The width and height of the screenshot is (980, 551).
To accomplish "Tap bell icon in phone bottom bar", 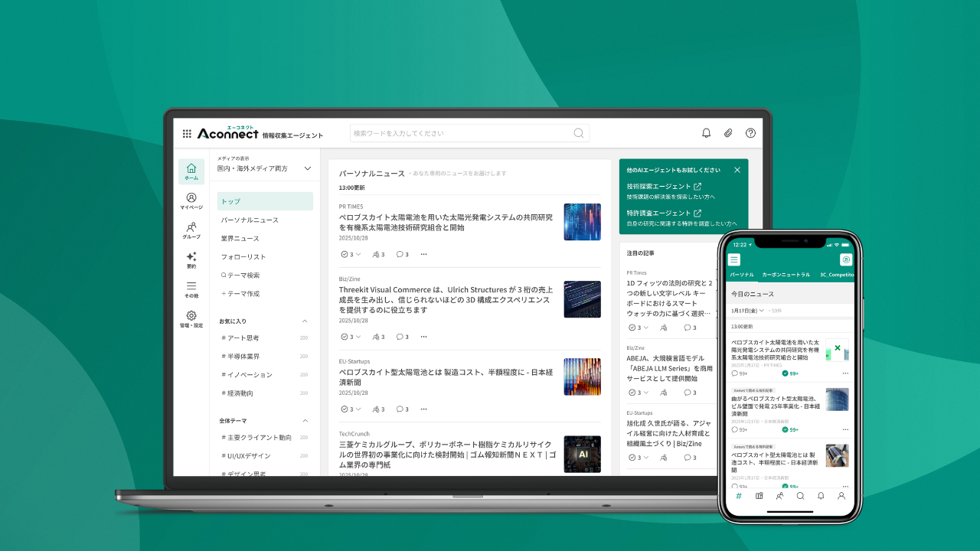I will coord(821,496).
